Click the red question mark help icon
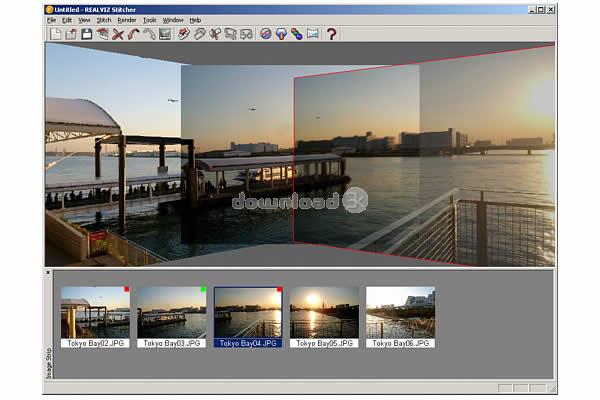Image resolution: width=600 pixels, height=400 pixels. click(332, 34)
